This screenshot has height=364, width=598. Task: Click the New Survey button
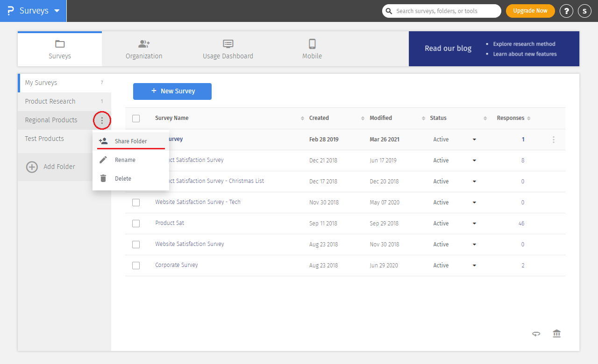pyautogui.click(x=172, y=91)
